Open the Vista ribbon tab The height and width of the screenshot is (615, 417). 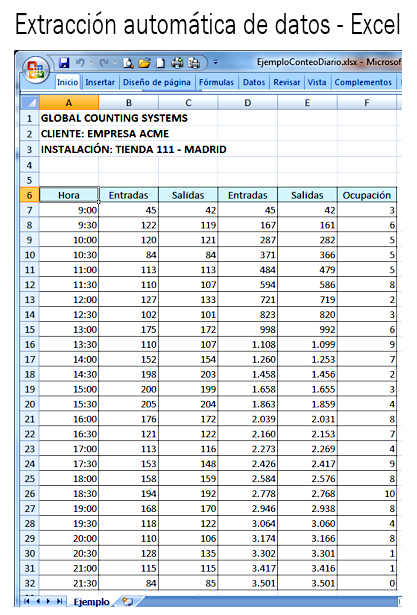(x=317, y=82)
